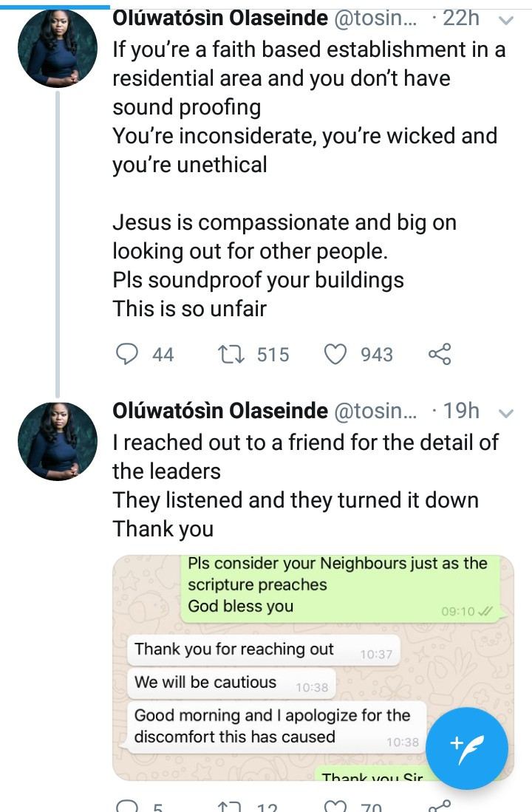Compose a new tweet with floating button
The height and width of the screenshot is (812, 532).
[x=467, y=748]
